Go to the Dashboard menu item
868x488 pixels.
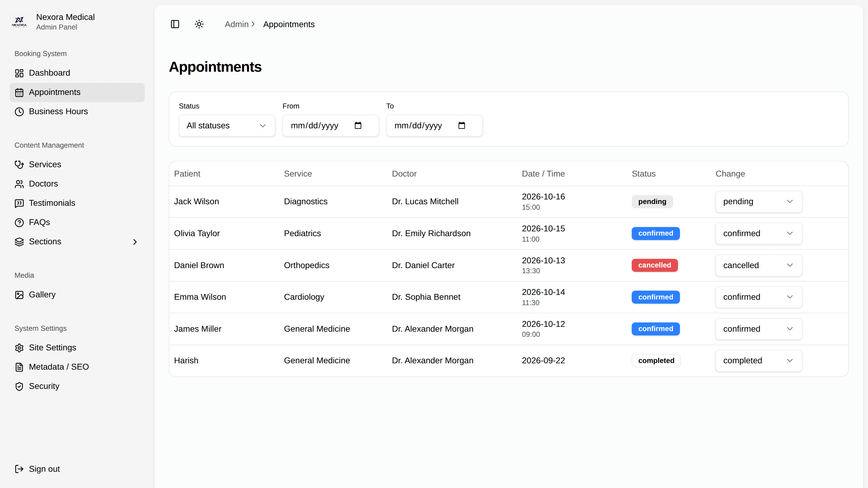click(x=77, y=73)
